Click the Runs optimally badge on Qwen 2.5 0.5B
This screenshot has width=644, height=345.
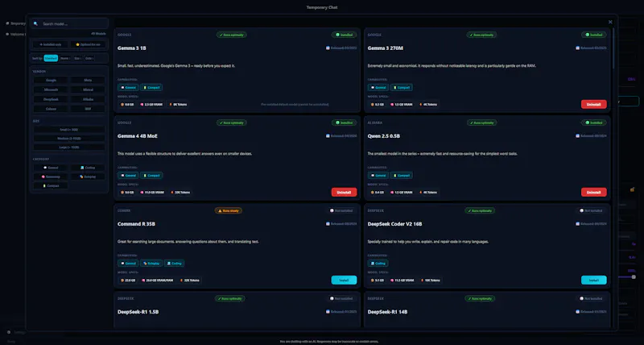[481, 123]
